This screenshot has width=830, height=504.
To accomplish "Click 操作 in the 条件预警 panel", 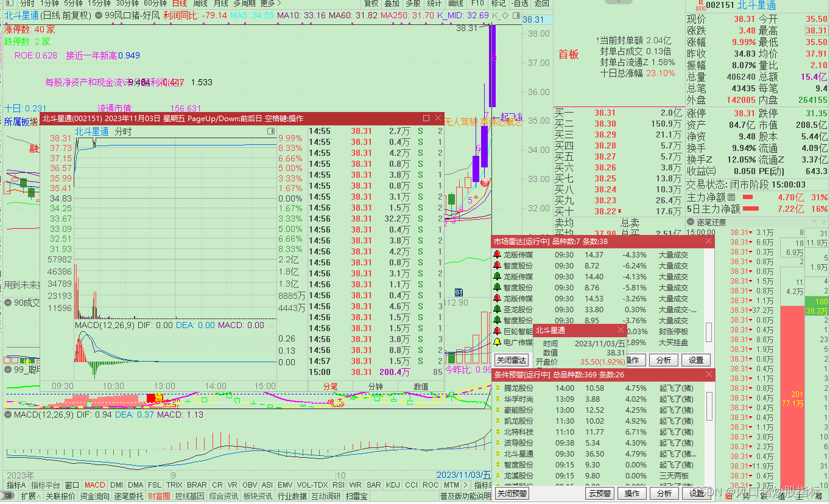I will [632, 493].
